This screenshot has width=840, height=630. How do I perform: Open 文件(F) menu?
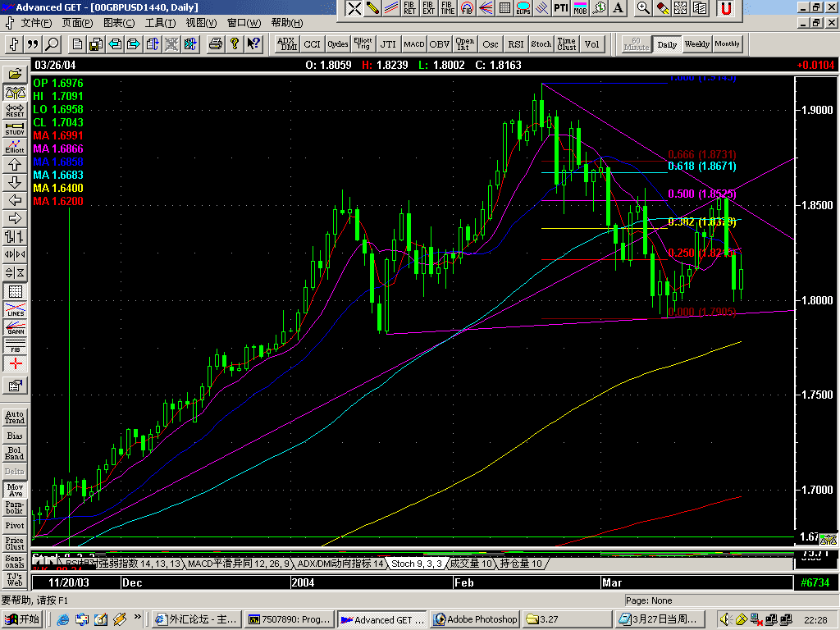click(36, 23)
